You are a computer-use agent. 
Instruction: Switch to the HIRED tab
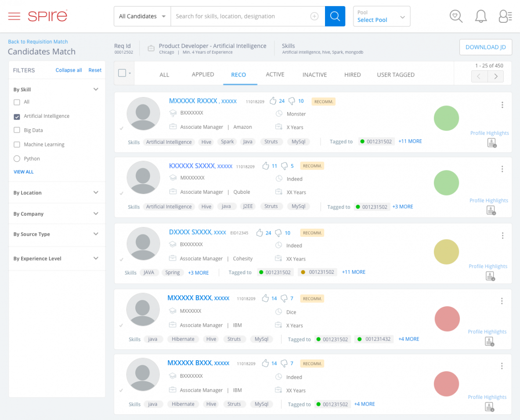tap(352, 74)
